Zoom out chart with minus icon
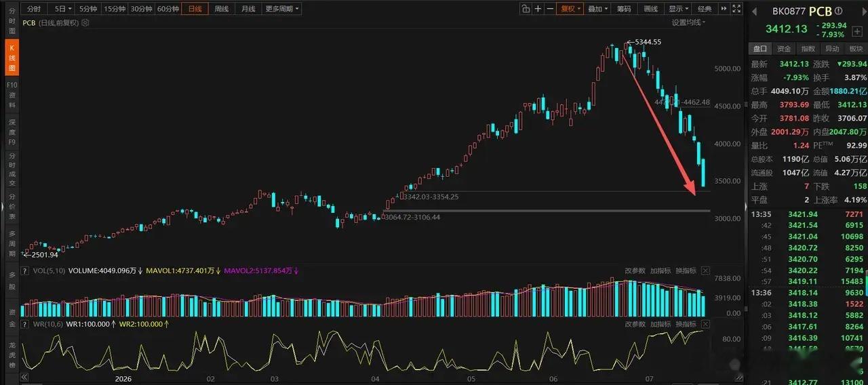Viewport: 868px width, 385px height. coord(550,9)
